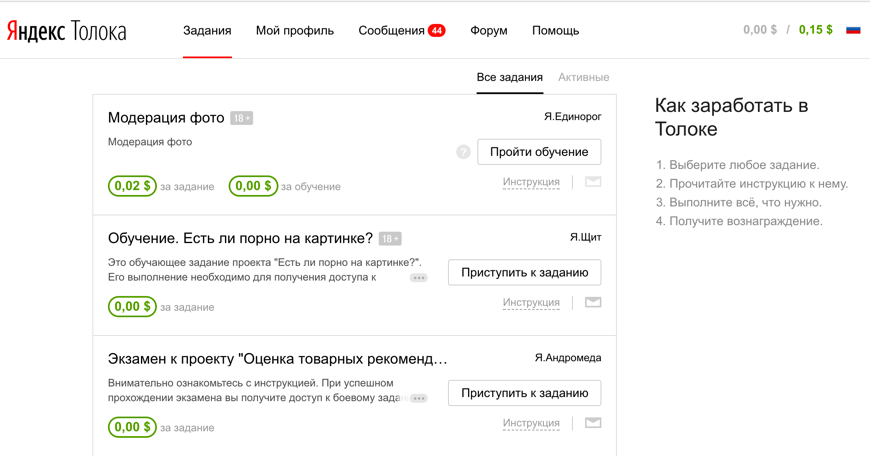Click the envelope icon in Я.Андромеда task card
Screen dimensions: 870x456
tap(593, 423)
